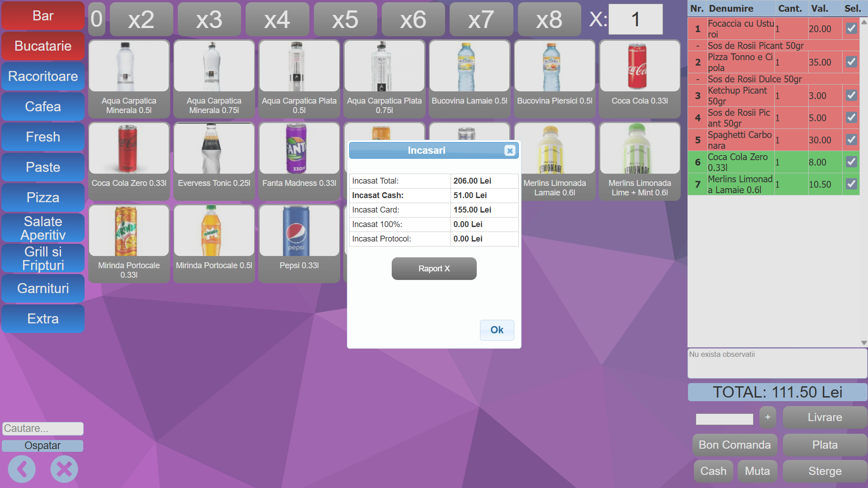Select Pepsi 0.33l product tile

[x=299, y=243]
